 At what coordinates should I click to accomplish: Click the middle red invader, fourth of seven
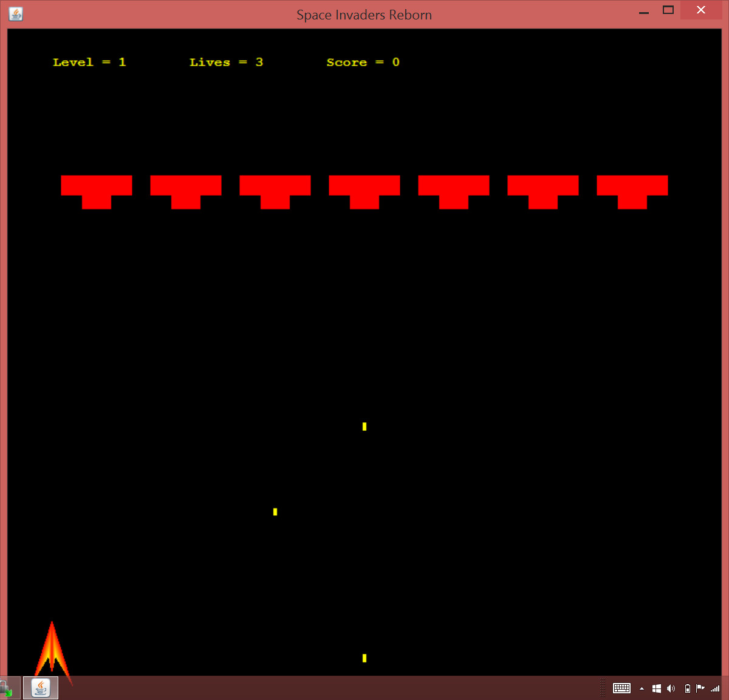tap(364, 192)
